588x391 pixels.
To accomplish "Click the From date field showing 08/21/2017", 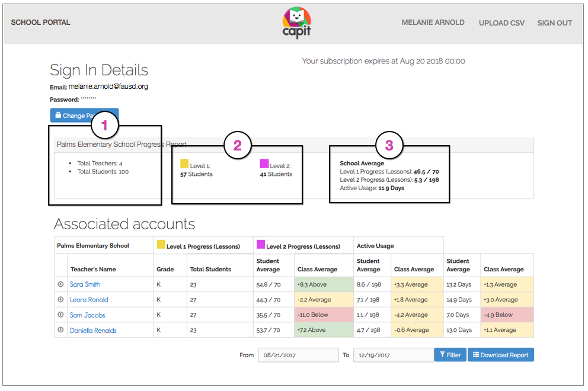I will tap(298, 354).
